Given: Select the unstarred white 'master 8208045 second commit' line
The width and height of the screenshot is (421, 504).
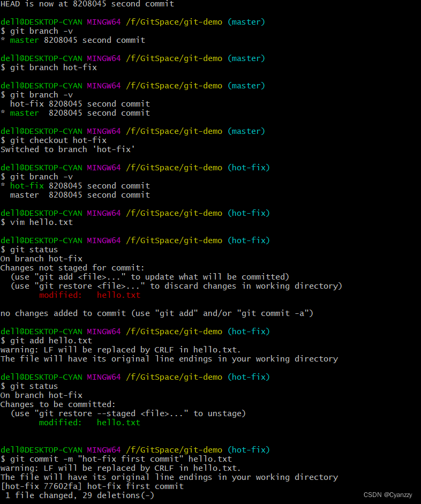Looking at the screenshot, I should coord(80,195).
